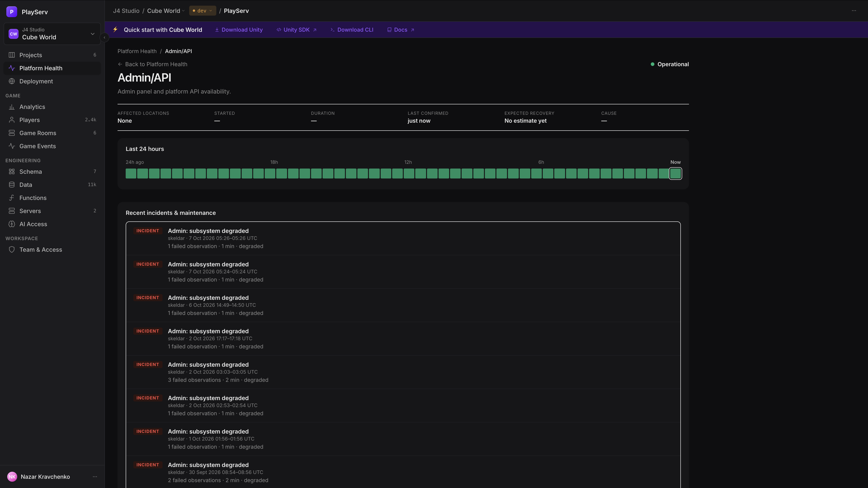
Task: Click the Data database icon
Action: tap(12, 185)
